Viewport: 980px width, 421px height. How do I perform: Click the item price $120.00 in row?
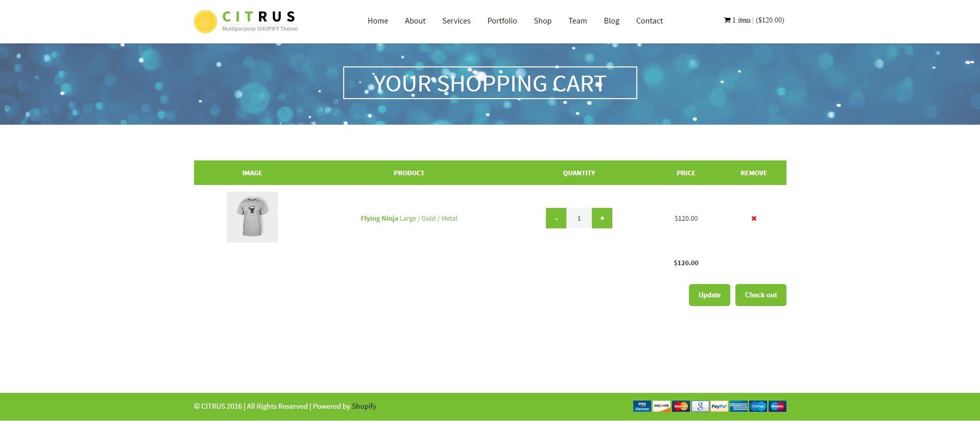pos(686,218)
